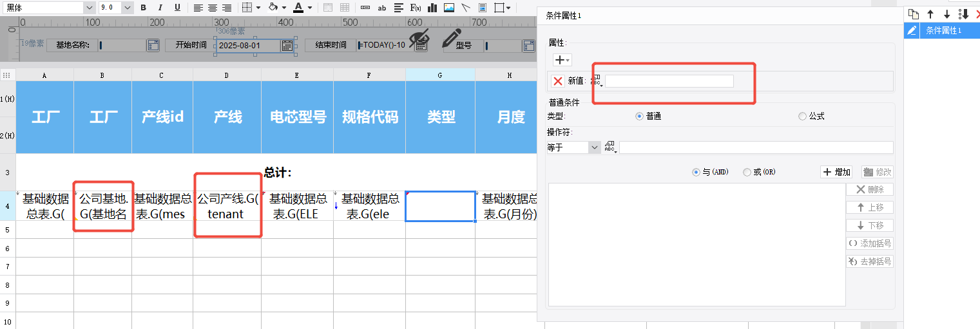Click the font color A icon
This screenshot has height=329, width=980.
pyautogui.click(x=298, y=8)
